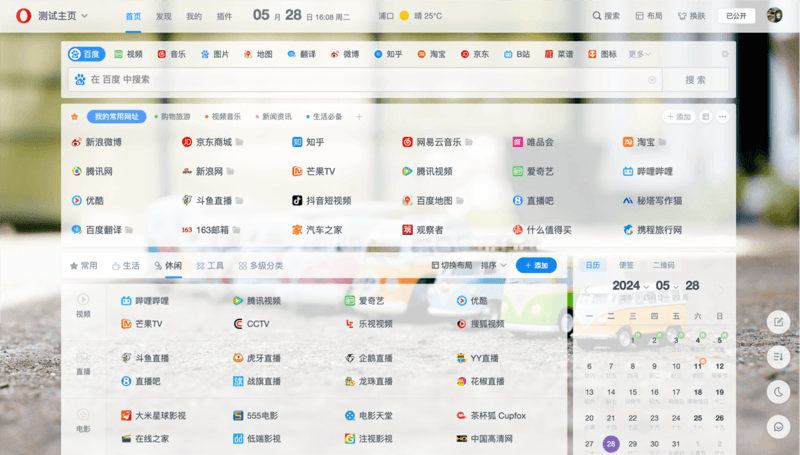Select the 新闻资讯 category
Viewport: 800px width, 455px height.
[x=274, y=117]
